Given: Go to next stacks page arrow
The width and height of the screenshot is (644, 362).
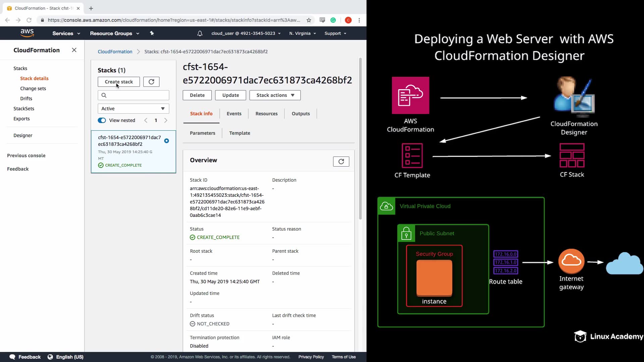Looking at the screenshot, I should tap(166, 120).
